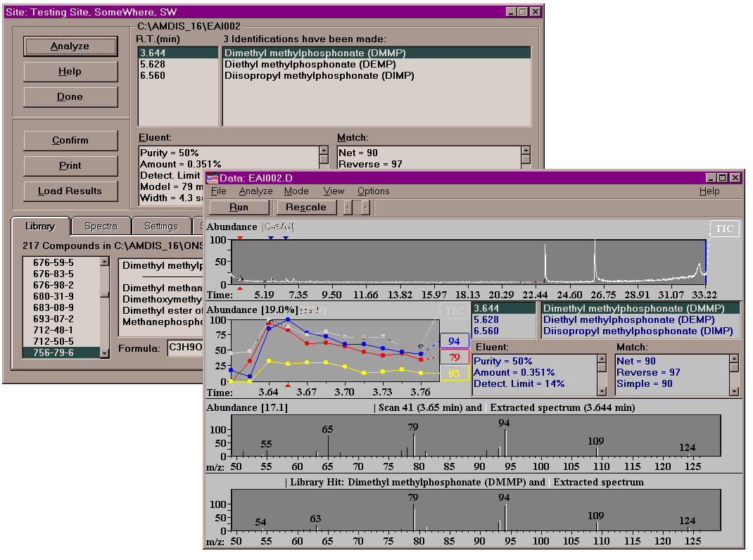Open the Analyze menu in Data window
Image resolution: width=753 pixels, height=560 pixels.
[255, 191]
